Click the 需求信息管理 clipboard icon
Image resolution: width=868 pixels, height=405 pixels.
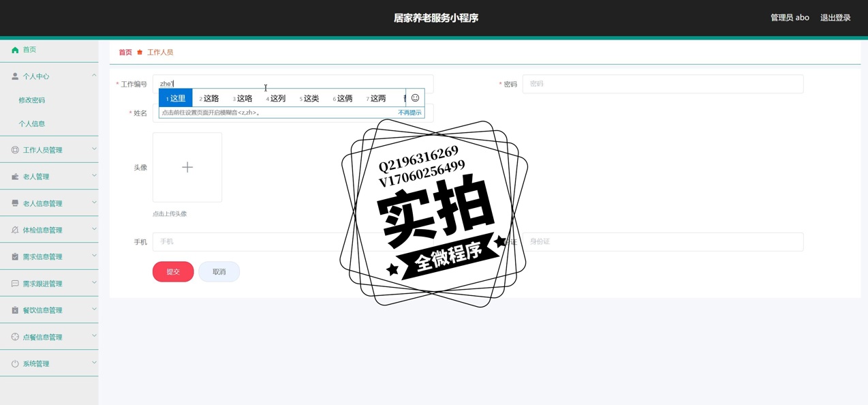(x=15, y=257)
